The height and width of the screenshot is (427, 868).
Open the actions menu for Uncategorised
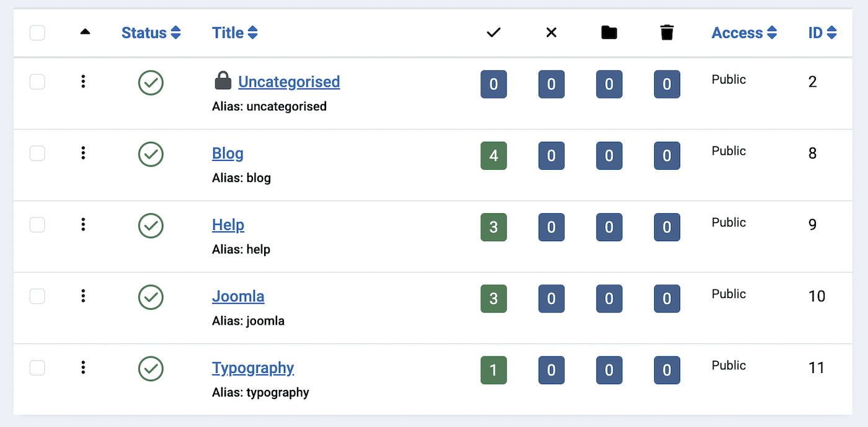click(x=82, y=81)
